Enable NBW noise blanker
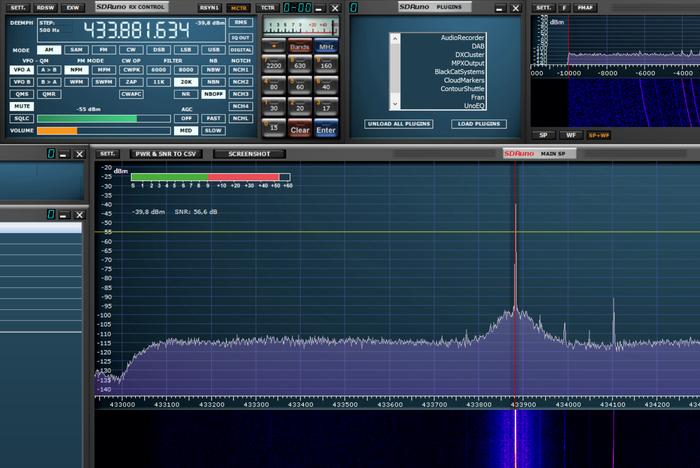The width and height of the screenshot is (700, 468). (x=213, y=70)
